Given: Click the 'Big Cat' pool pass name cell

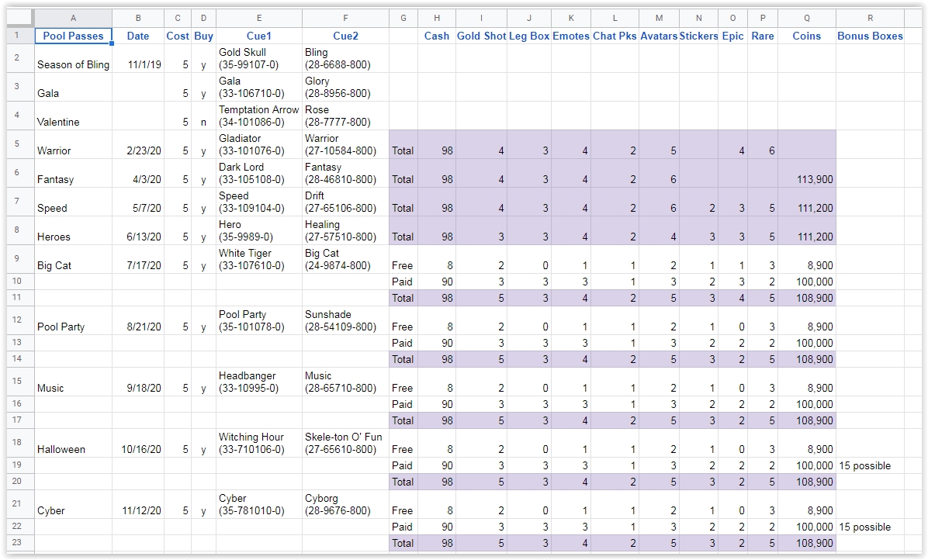Looking at the screenshot, I should [x=73, y=259].
